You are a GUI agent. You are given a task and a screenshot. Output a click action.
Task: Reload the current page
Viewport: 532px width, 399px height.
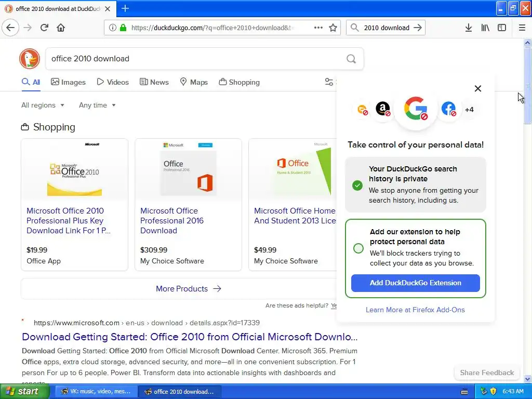point(44,28)
